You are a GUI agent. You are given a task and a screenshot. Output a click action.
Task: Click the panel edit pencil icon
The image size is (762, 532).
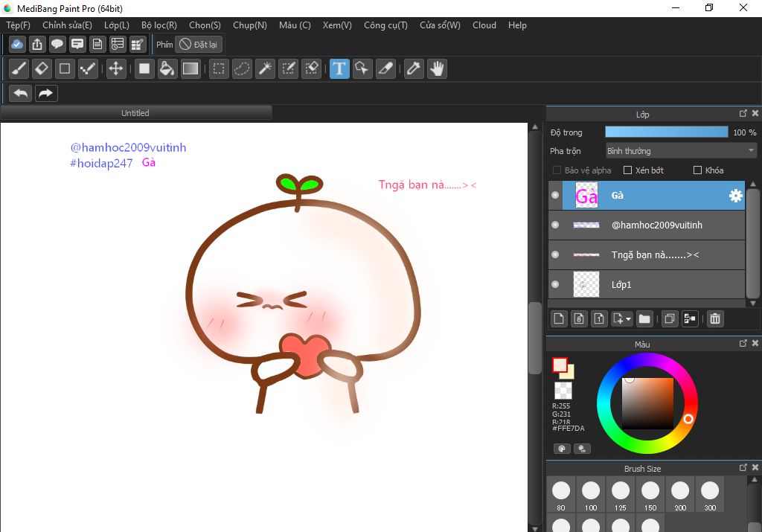[x=138, y=44]
